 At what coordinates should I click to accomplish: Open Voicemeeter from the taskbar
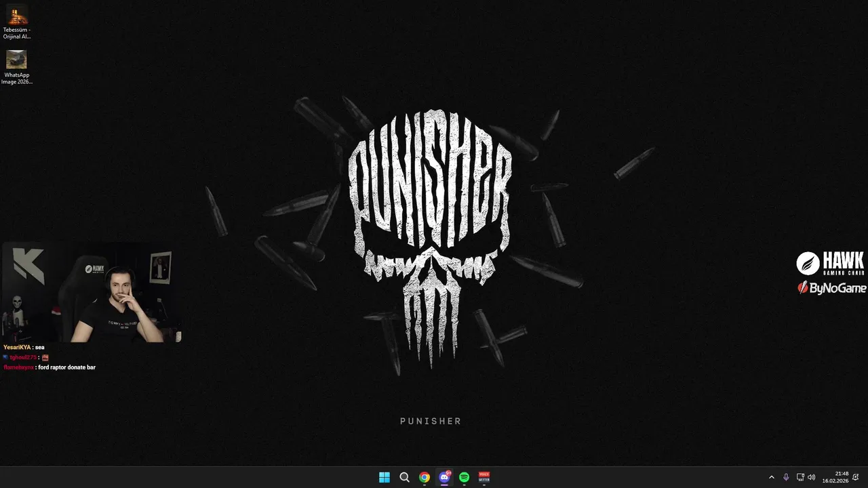pyautogui.click(x=484, y=477)
